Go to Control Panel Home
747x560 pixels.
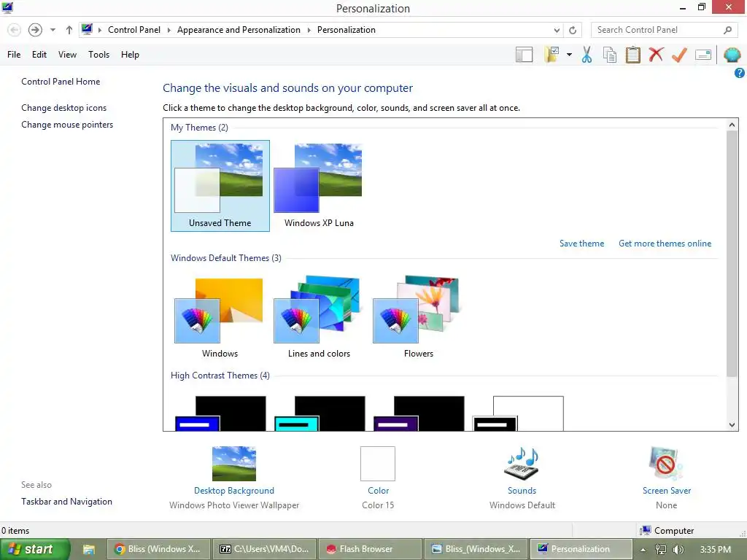point(61,82)
